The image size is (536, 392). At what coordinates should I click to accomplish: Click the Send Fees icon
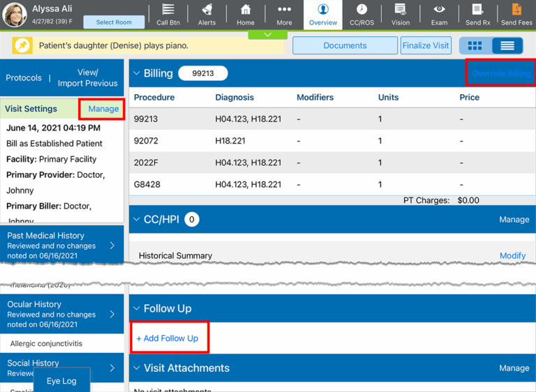[516, 14]
